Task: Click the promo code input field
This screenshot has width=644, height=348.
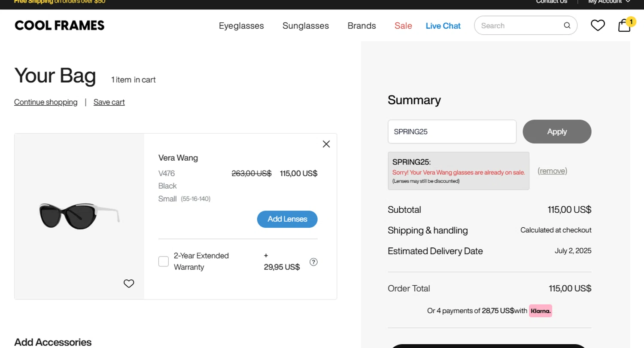Action: pyautogui.click(x=452, y=131)
